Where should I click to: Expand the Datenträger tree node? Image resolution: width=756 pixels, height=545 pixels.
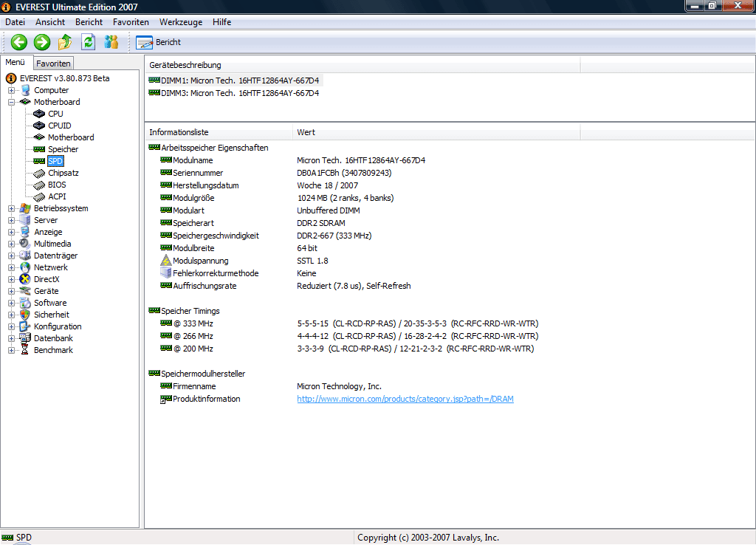[11, 256]
